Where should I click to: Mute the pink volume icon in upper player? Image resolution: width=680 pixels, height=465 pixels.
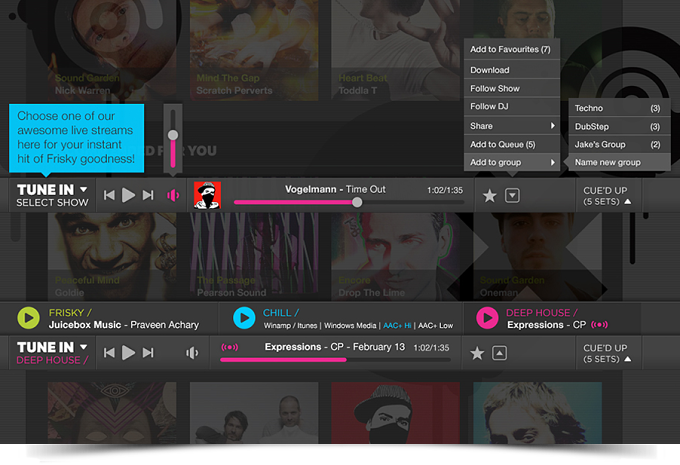click(x=173, y=196)
